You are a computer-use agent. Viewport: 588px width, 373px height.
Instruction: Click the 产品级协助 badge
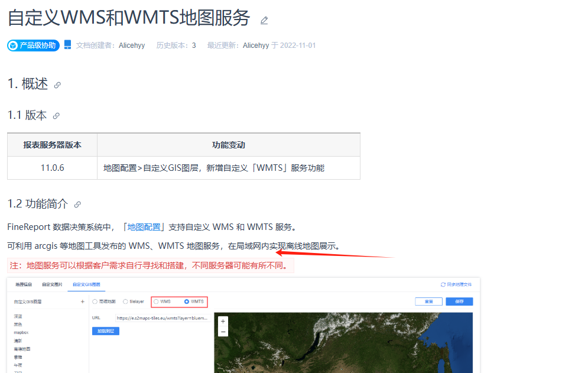coord(33,46)
